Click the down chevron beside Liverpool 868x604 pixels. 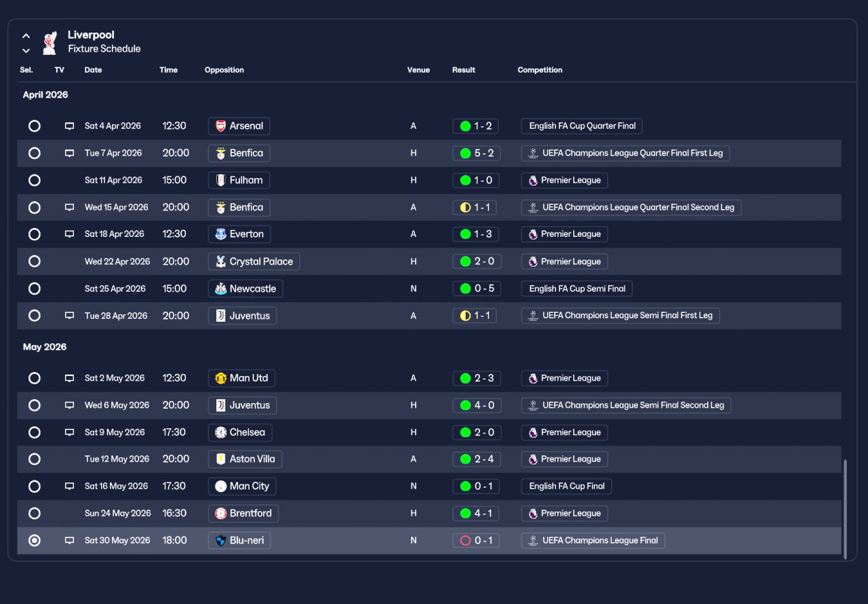[26, 50]
